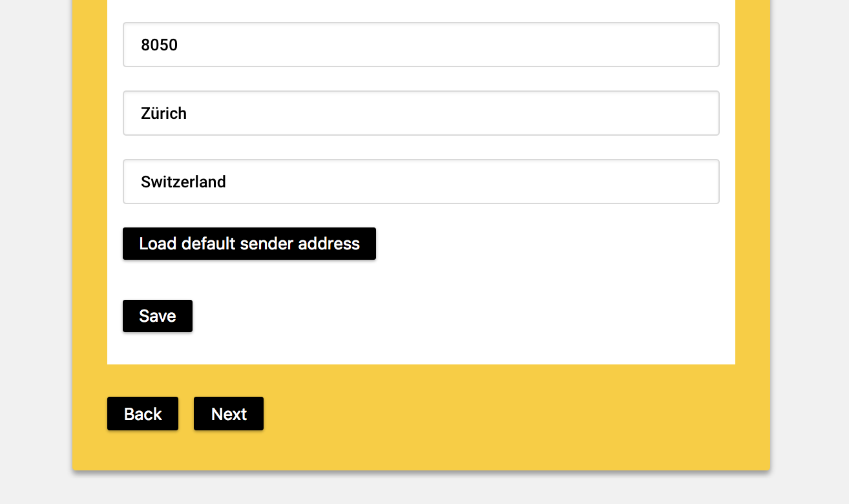Click the city field containing Zürich

pyautogui.click(x=421, y=113)
